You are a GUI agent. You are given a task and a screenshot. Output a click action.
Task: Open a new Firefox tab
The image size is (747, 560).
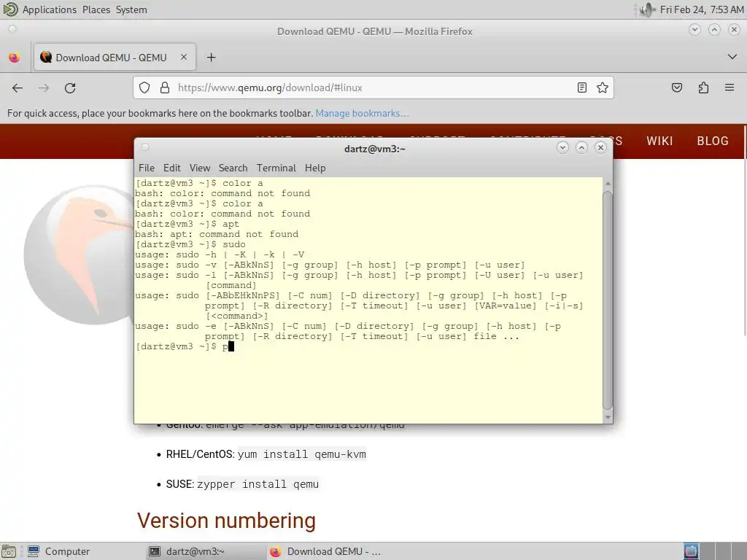(211, 58)
